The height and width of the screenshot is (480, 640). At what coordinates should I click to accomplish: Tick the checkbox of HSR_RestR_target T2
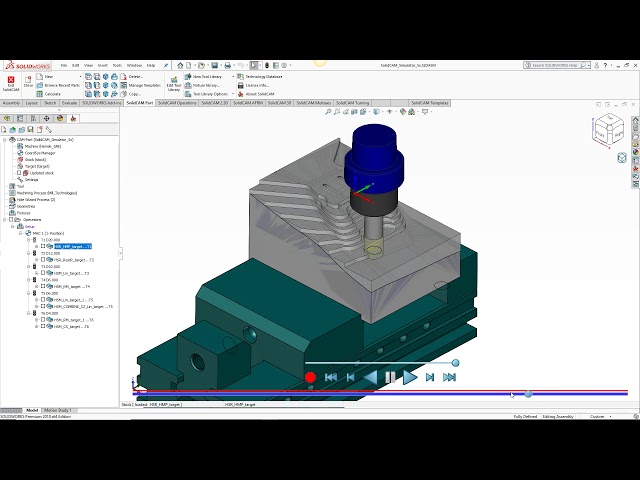(x=43, y=260)
